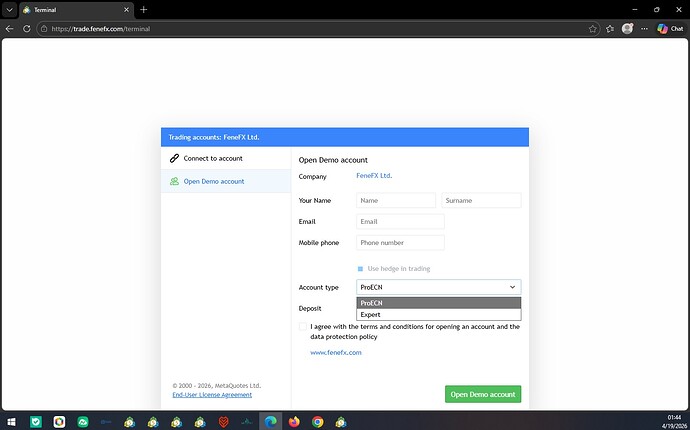Open a new tab with the plus icon
Viewport: 690px width, 430px height.
coord(143,10)
